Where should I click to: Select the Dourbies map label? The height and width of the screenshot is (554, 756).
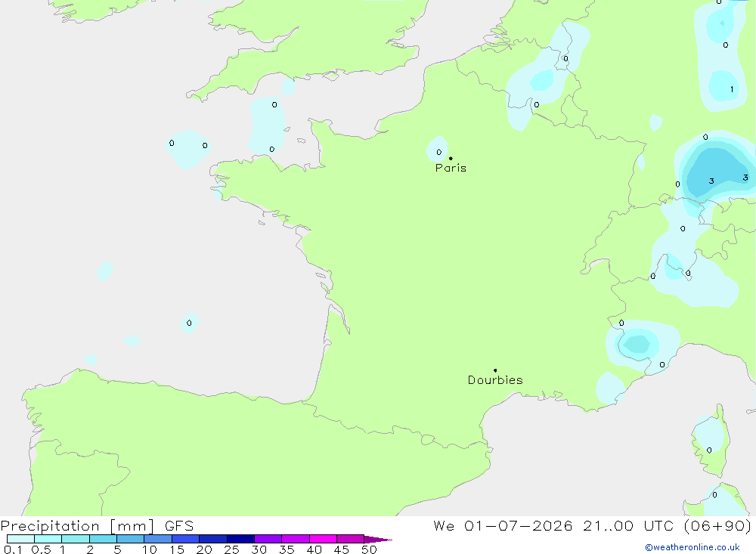pos(495,380)
